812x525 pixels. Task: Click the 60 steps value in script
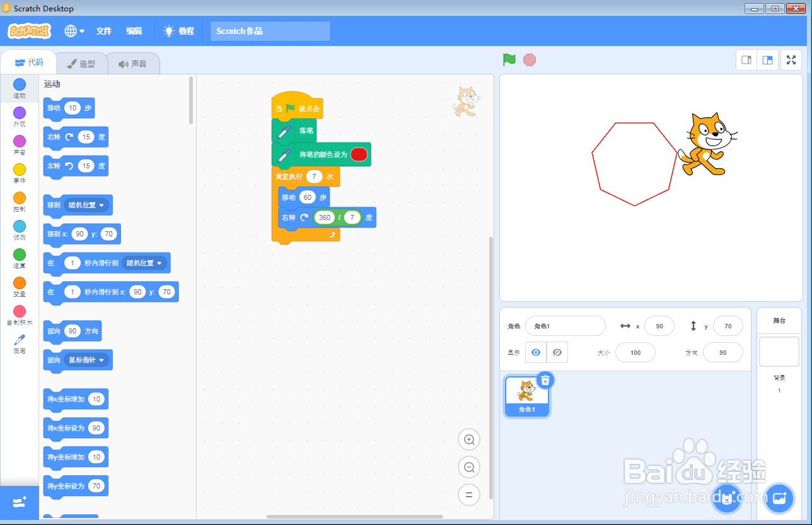pyautogui.click(x=307, y=197)
